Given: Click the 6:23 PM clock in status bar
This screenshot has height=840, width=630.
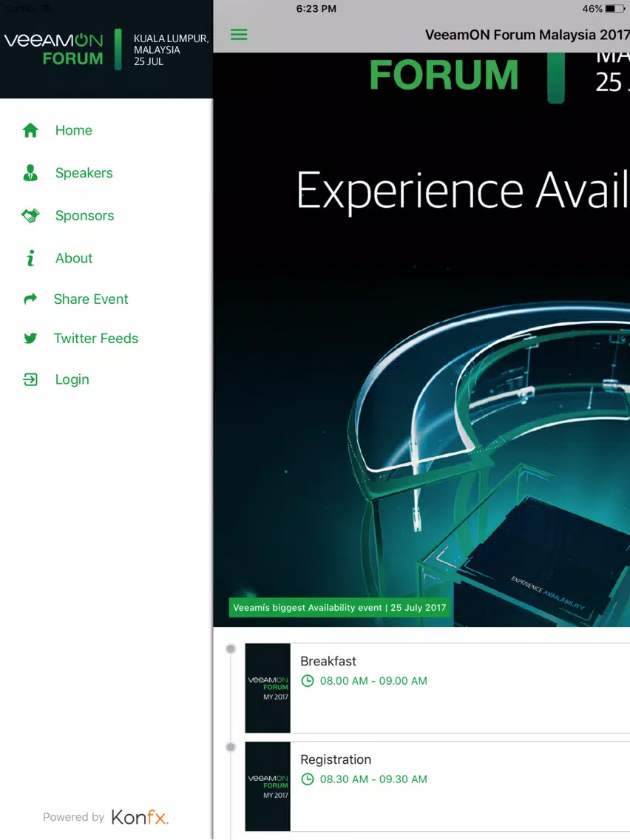Looking at the screenshot, I should [x=316, y=9].
